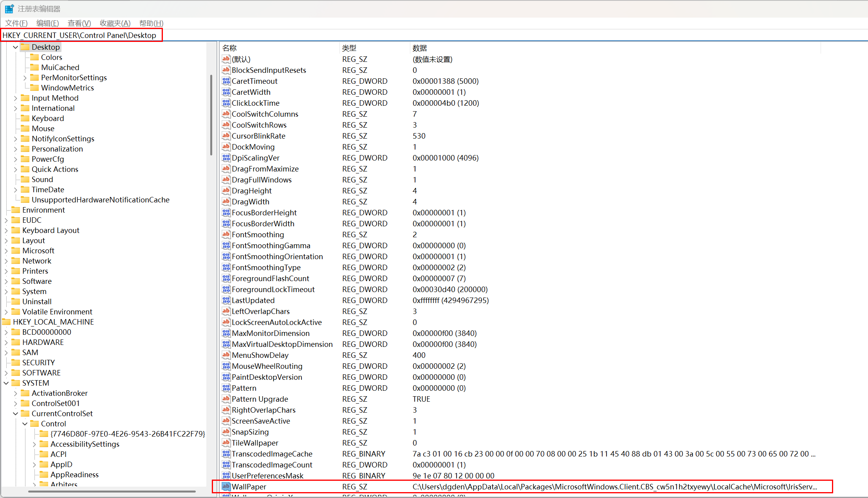Open the 文件(F) menu

16,23
